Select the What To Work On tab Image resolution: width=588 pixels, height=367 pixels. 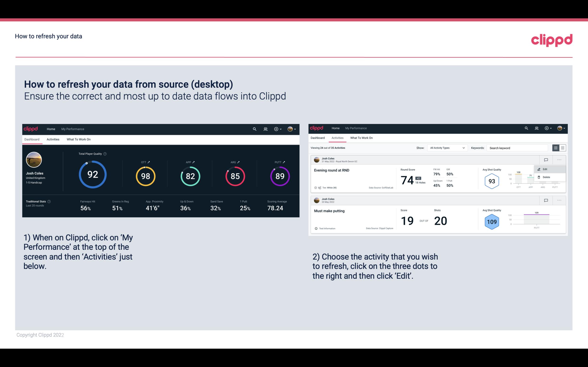pyautogui.click(x=78, y=139)
